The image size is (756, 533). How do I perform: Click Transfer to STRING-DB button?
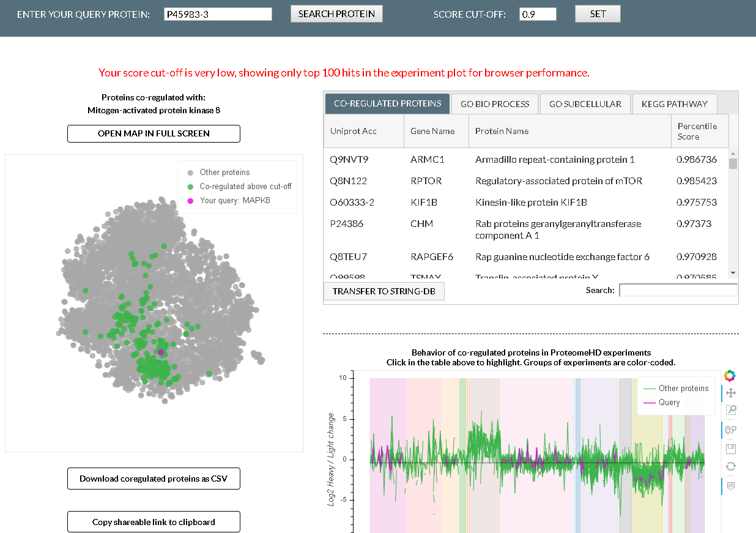(x=384, y=291)
